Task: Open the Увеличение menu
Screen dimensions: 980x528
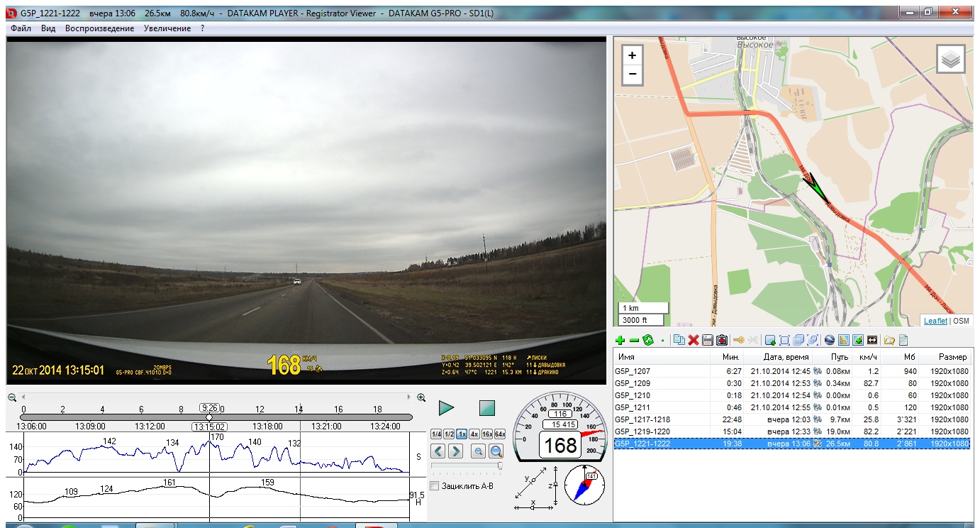Action: coord(167,28)
